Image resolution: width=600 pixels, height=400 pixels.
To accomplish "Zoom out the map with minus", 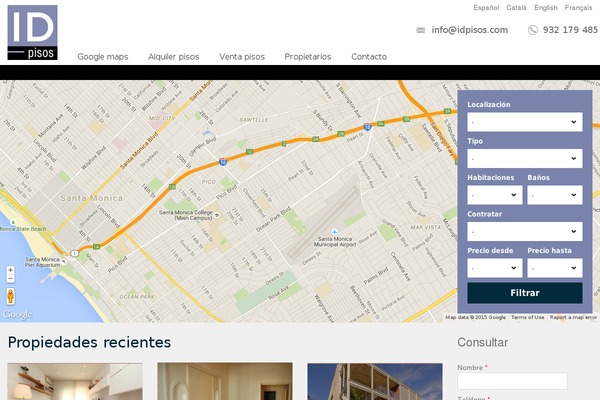I will pyautogui.click(x=10, y=279).
